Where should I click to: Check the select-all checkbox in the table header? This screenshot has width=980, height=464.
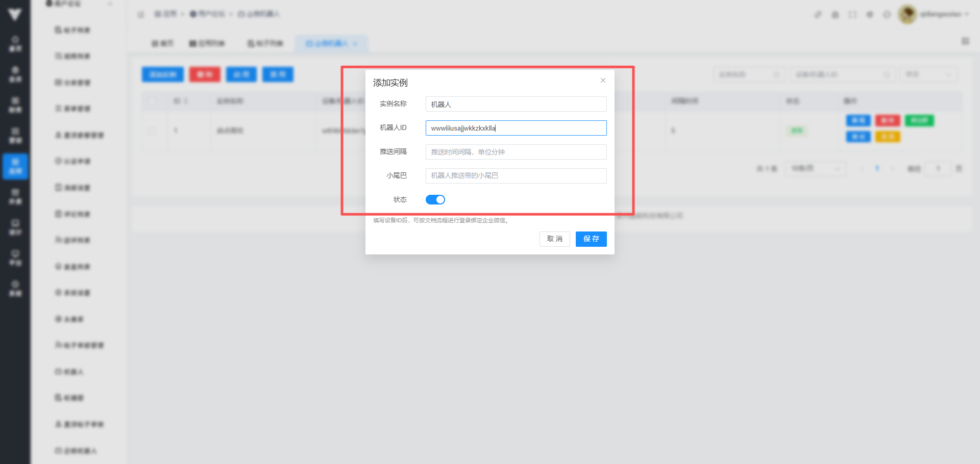152,101
